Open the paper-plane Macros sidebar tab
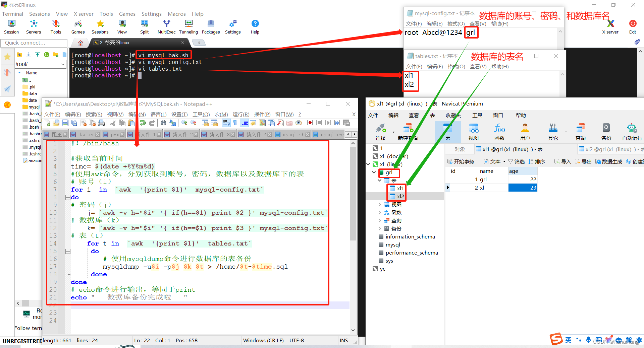The image size is (644, 348). pyautogui.click(x=7, y=89)
